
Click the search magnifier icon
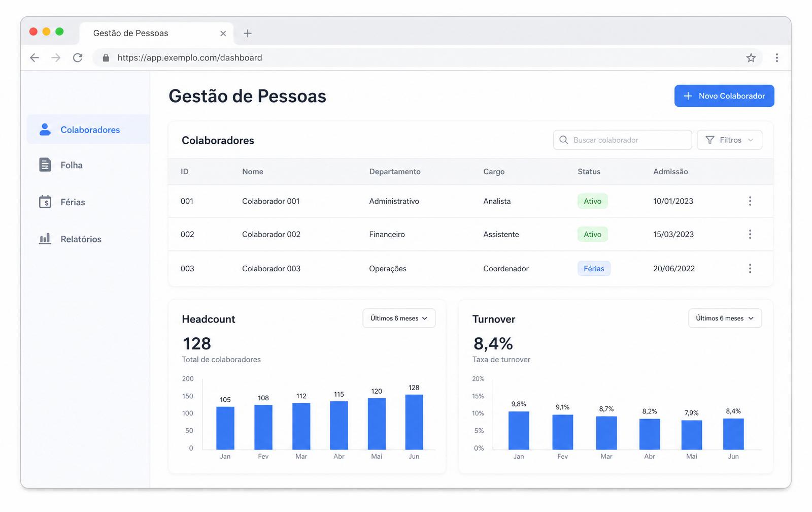tap(563, 140)
